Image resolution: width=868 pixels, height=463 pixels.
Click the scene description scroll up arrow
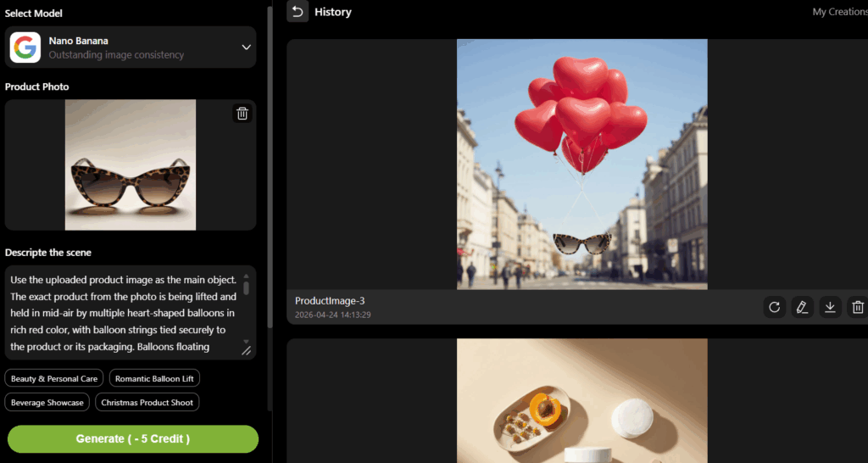tap(247, 276)
